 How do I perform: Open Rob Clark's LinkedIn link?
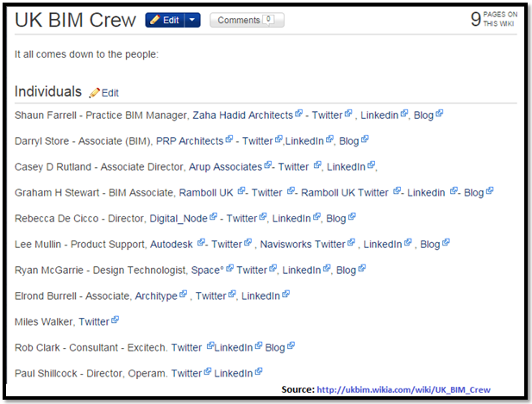tap(234, 347)
